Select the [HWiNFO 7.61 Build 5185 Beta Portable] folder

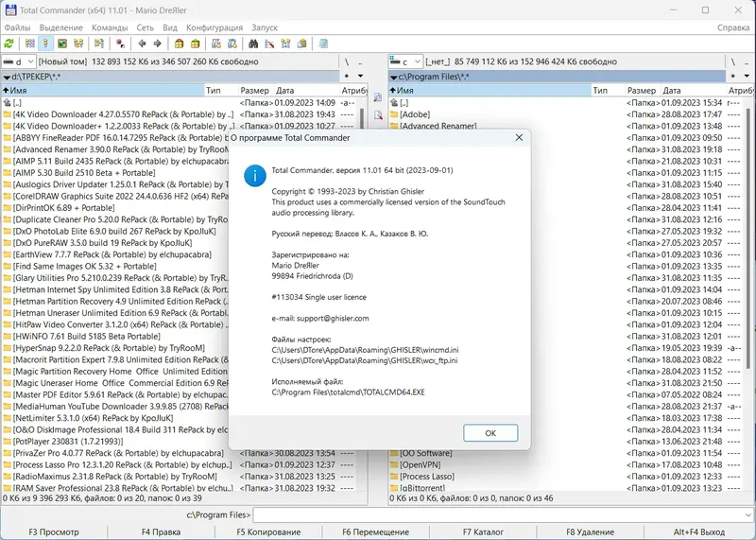pyautogui.click(x=81, y=337)
